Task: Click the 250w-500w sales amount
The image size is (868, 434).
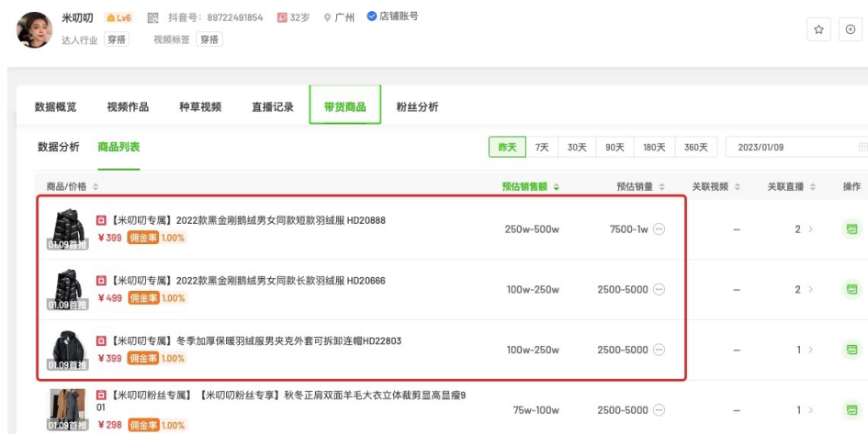Action: coord(532,228)
